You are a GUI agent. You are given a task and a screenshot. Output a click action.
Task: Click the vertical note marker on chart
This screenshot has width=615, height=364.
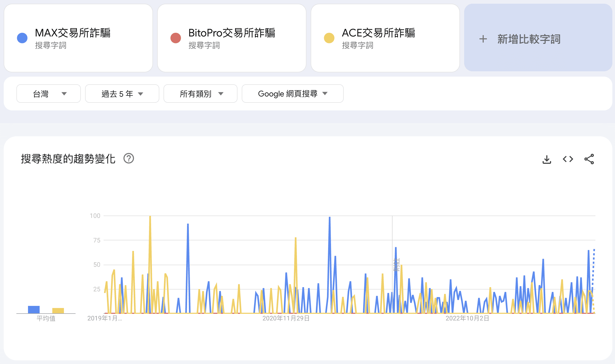(x=397, y=265)
